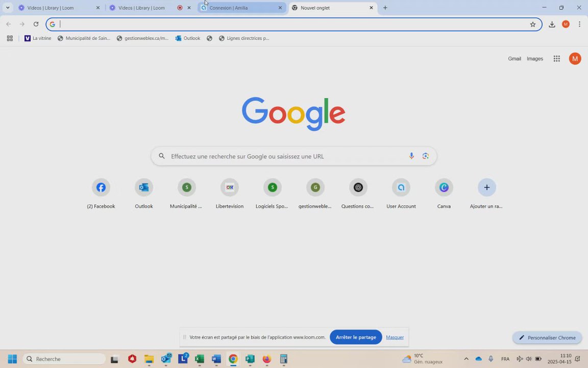Open Excel from the taskbar
The height and width of the screenshot is (368, 588).
click(x=200, y=359)
